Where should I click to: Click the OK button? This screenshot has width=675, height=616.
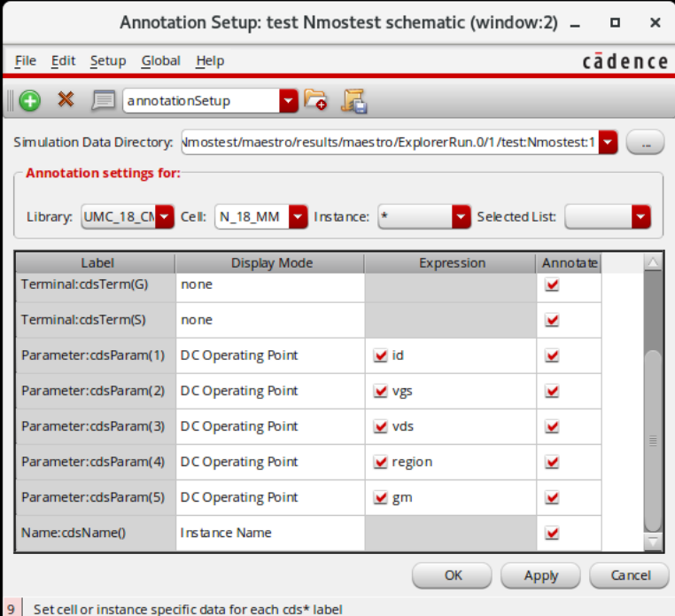coord(452,575)
